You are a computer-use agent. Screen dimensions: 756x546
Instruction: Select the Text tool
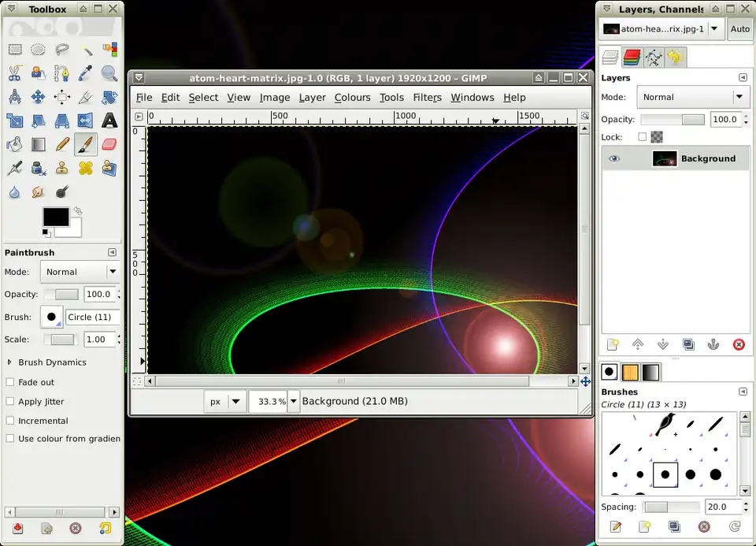(x=109, y=121)
